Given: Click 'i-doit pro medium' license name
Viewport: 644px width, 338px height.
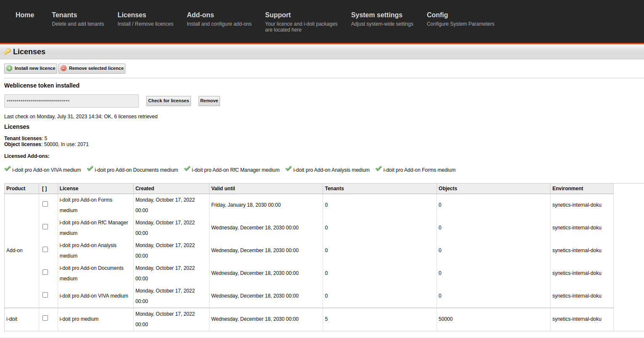Looking at the screenshot, I should point(79,319).
